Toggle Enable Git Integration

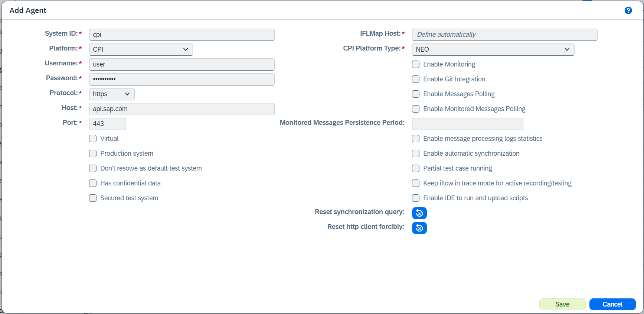click(x=416, y=79)
